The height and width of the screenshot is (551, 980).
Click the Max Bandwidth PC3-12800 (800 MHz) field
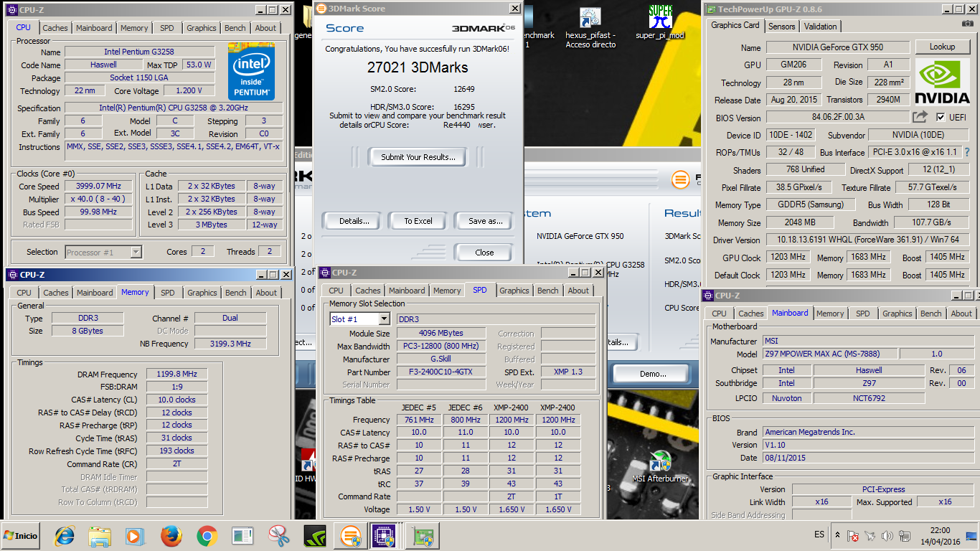441,347
